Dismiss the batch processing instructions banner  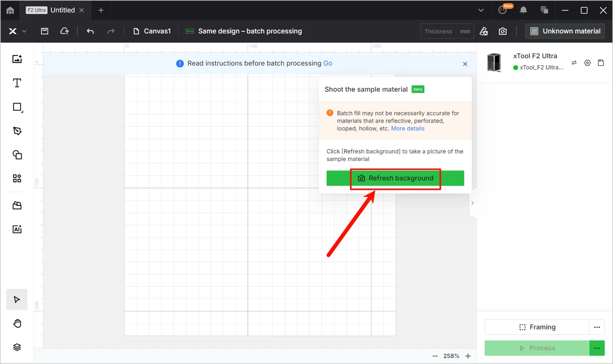click(465, 64)
